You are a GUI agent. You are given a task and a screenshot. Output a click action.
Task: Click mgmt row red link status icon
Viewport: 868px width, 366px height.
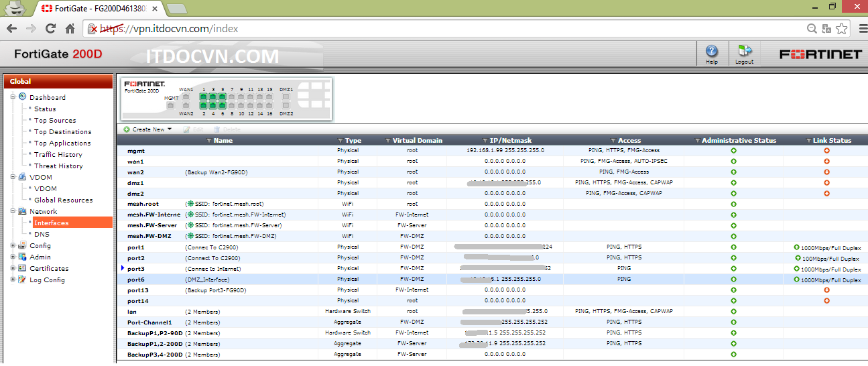[826, 151]
